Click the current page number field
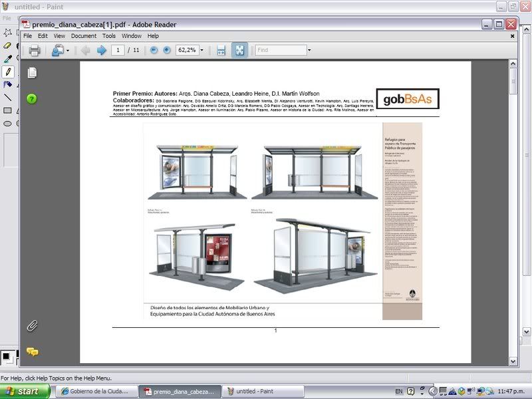This screenshot has height=399, width=532. (118, 51)
